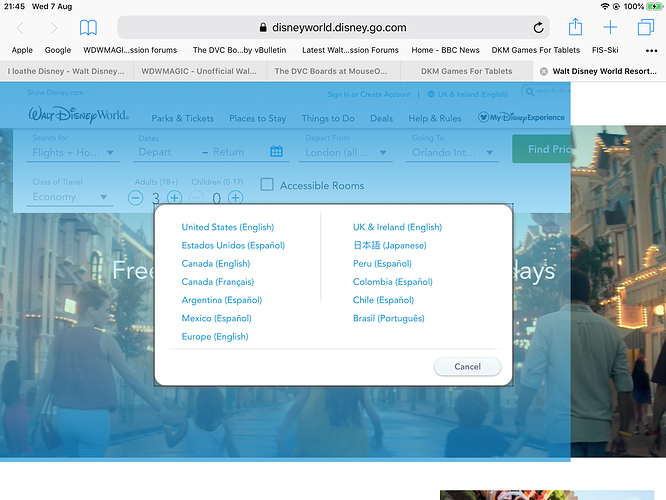Open the Safari bookmarks book icon
The height and width of the screenshot is (500, 666).
(x=89, y=28)
